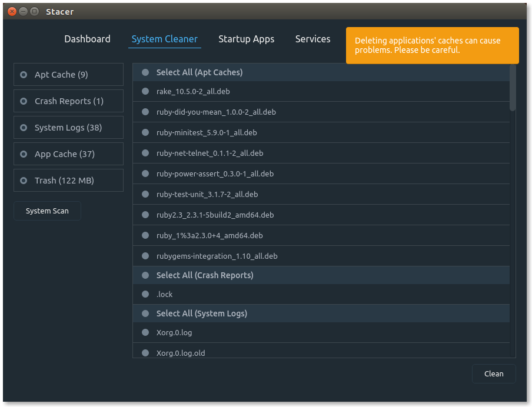Check the Xorg.0.log item
The width and height of the screenshot is (532, 407).
coord(145,332)
